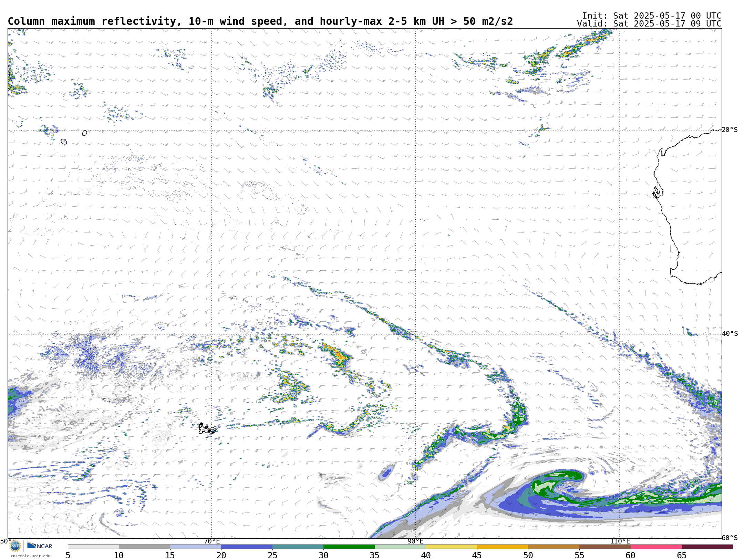Open the ensemble.ucar.edu link text
Viewport: 744px width, 560px height.
(x=31, y=556)
